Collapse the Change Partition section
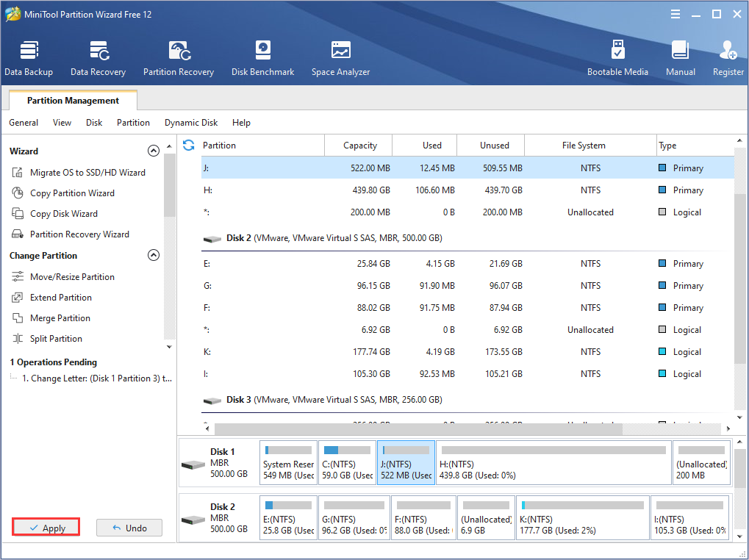The width and height of the screenshot is (749, 560). (154, 256)
